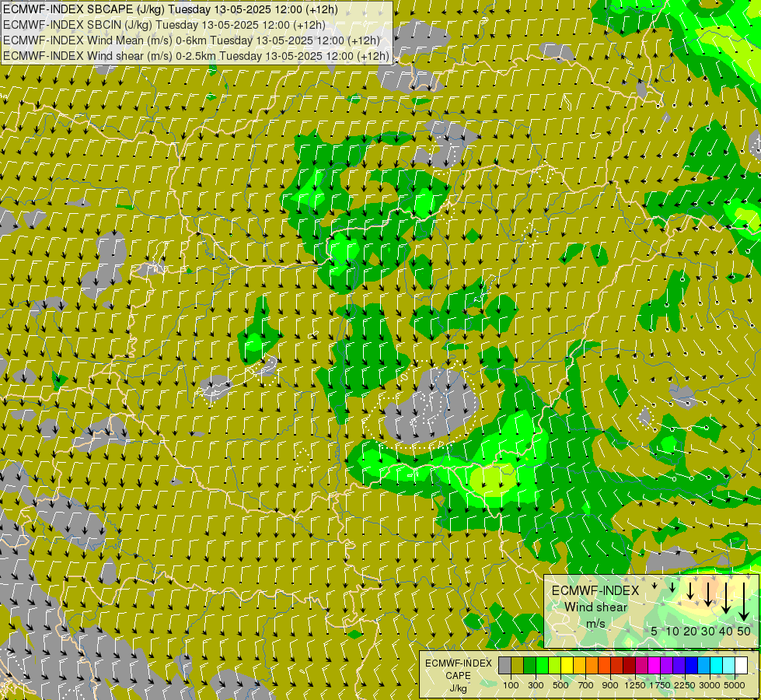
Task: Click the 5 m/s wind shear legend arrow
Action: 655,586
